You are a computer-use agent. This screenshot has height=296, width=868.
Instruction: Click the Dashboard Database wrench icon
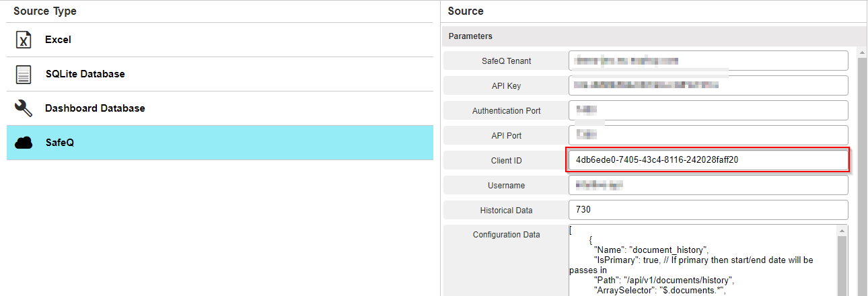[x=24, y=108]
